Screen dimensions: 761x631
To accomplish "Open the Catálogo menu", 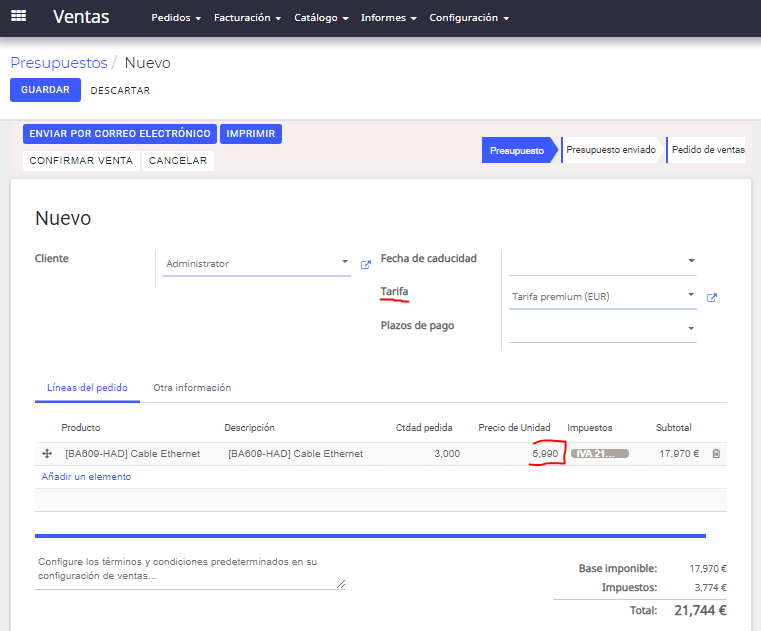I will coord(321,18).
